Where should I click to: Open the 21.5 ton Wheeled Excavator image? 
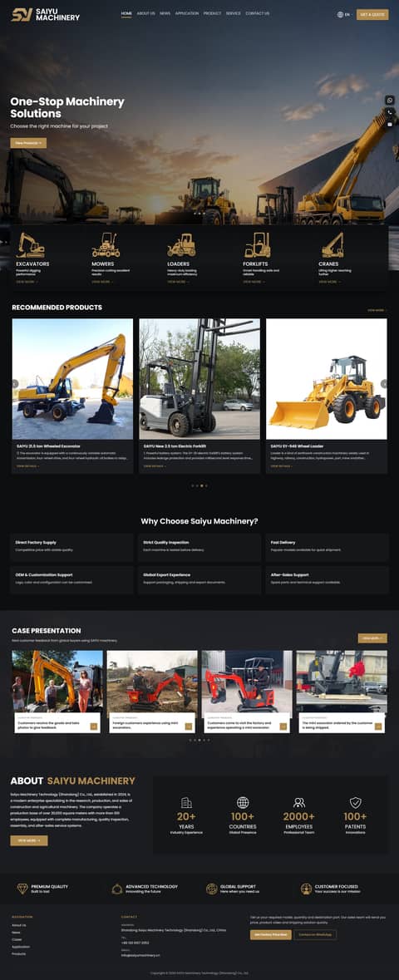(72, 379)
